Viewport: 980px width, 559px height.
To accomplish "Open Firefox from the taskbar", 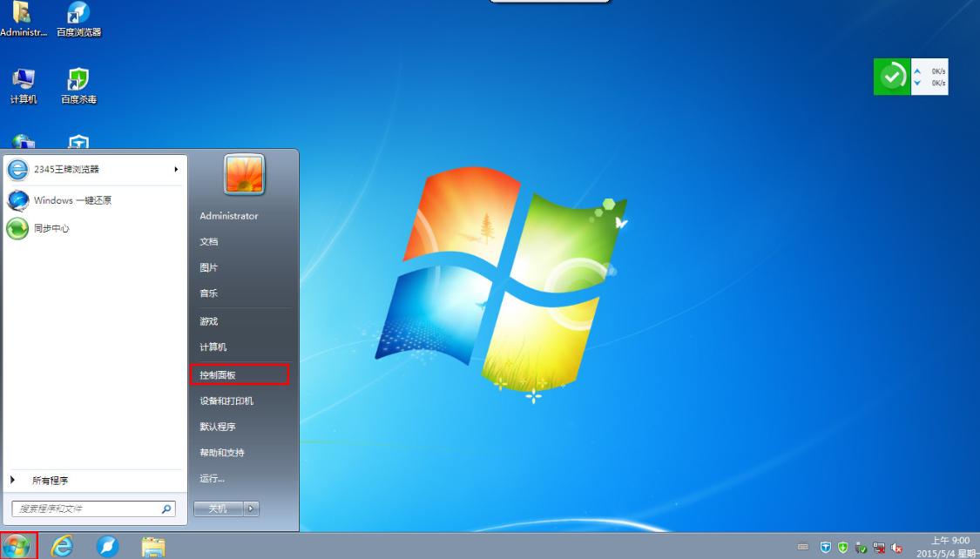I will (x=106, y=548).
